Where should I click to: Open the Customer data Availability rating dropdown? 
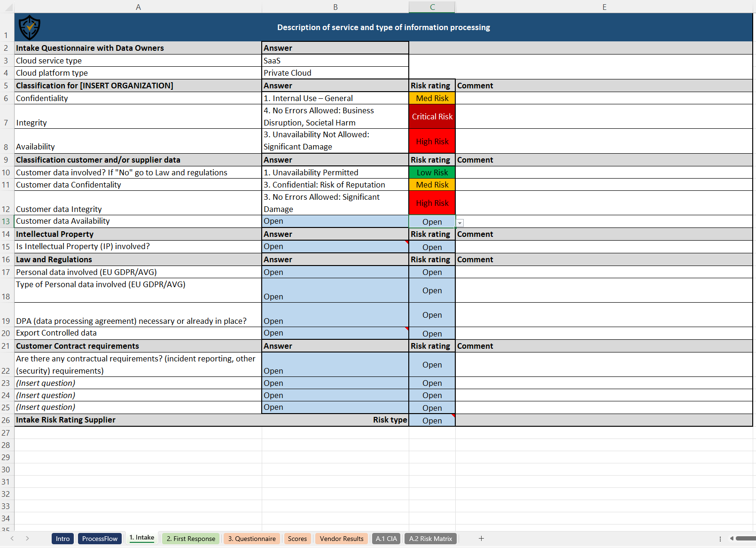(x=460, y=222)
